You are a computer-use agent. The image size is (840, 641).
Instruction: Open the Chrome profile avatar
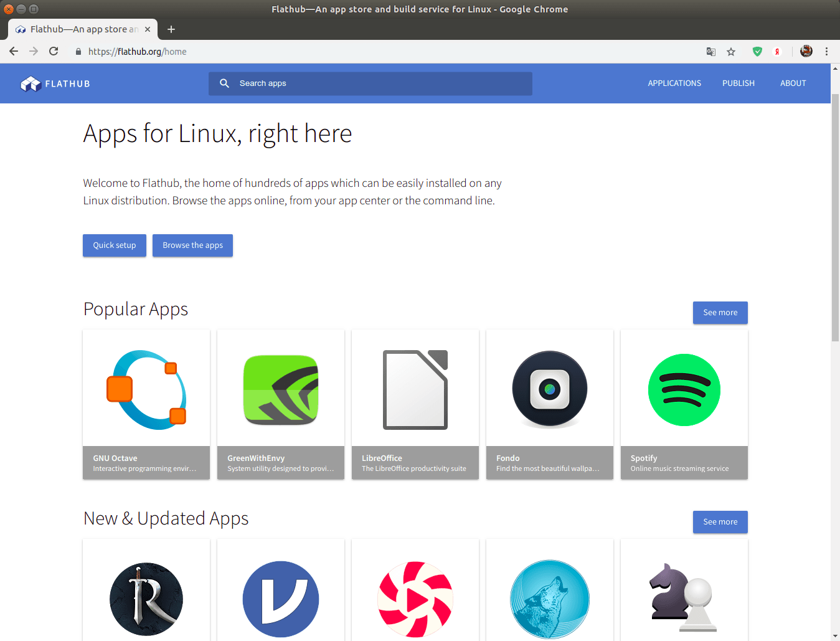point(806,51)
